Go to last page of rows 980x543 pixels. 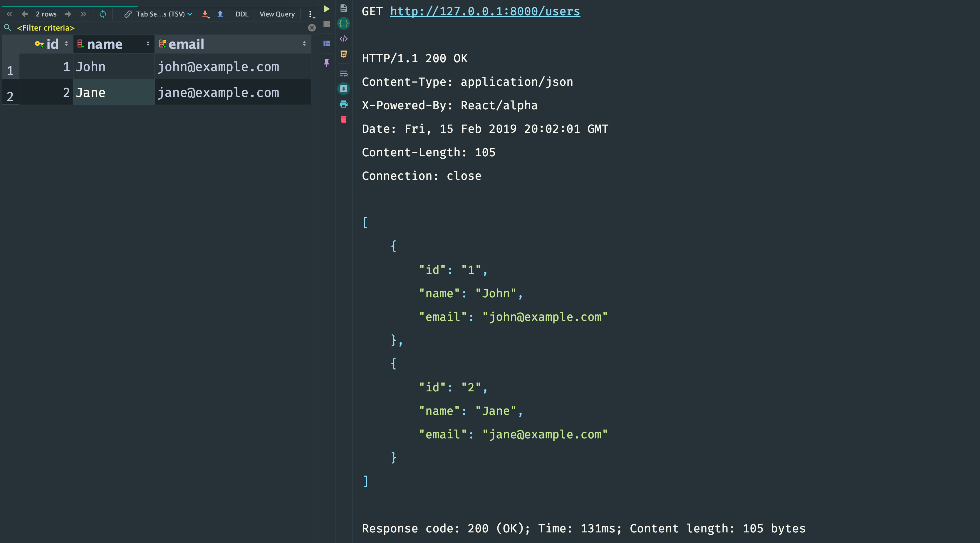[83, 14]
